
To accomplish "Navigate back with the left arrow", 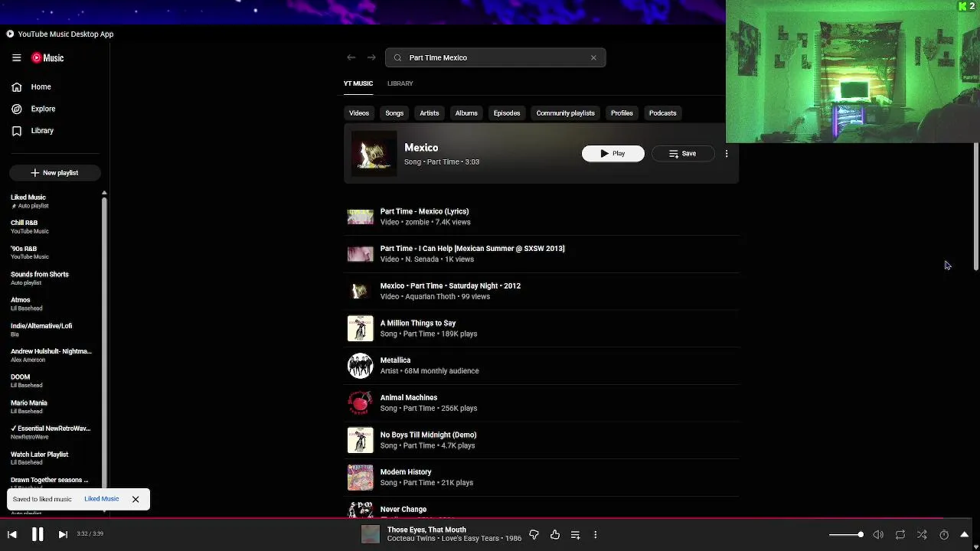I will [x=351, y=57].
